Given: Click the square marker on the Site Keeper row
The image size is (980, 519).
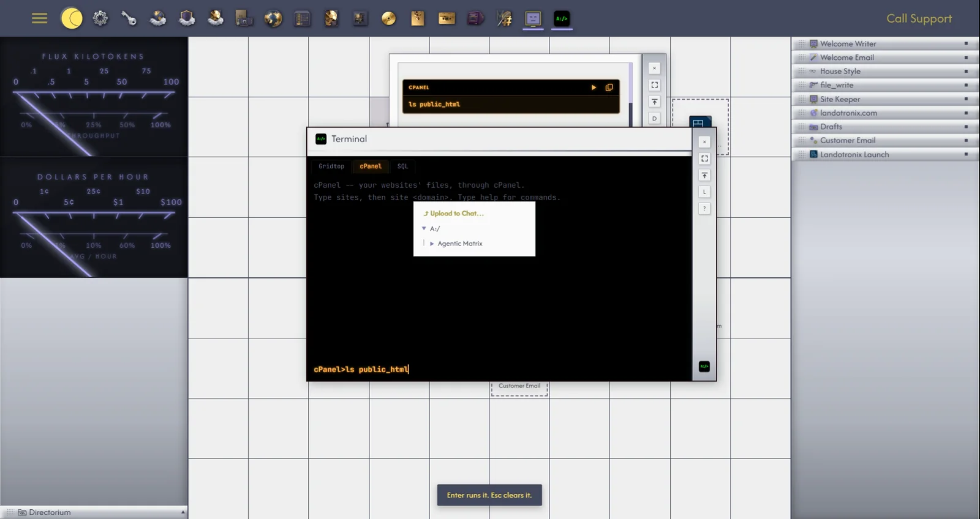Looking at the screenshot, I should tap(966, 99).
